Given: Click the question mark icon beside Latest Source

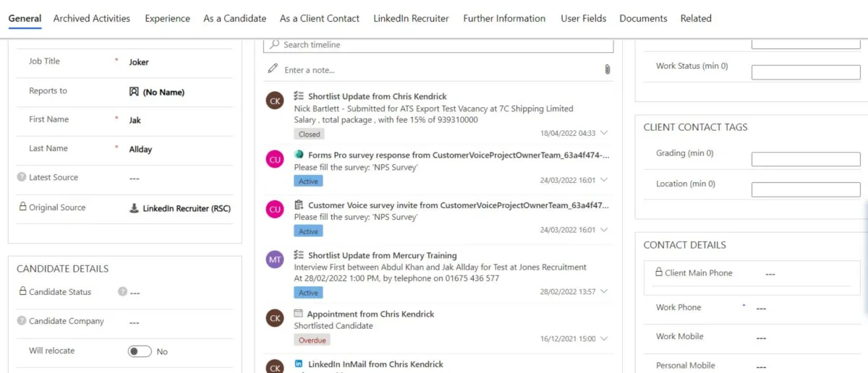Looking at the screenshot, I should click(x=22, y=177).
